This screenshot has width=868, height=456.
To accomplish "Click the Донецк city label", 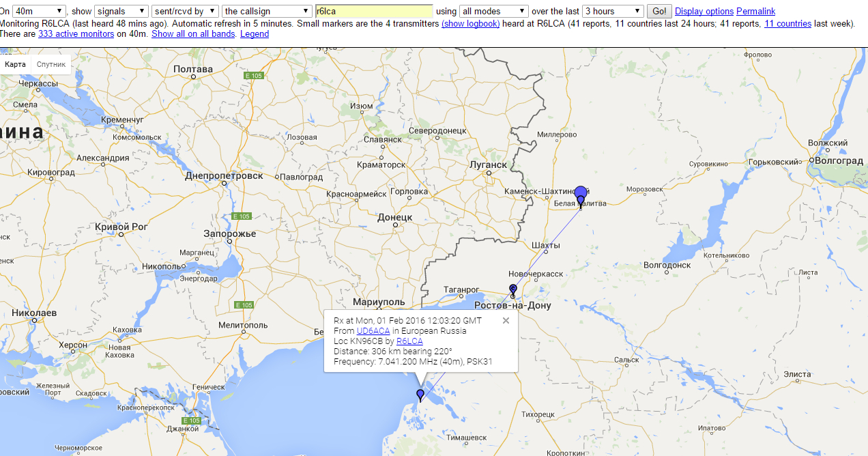I will (395, 218).
